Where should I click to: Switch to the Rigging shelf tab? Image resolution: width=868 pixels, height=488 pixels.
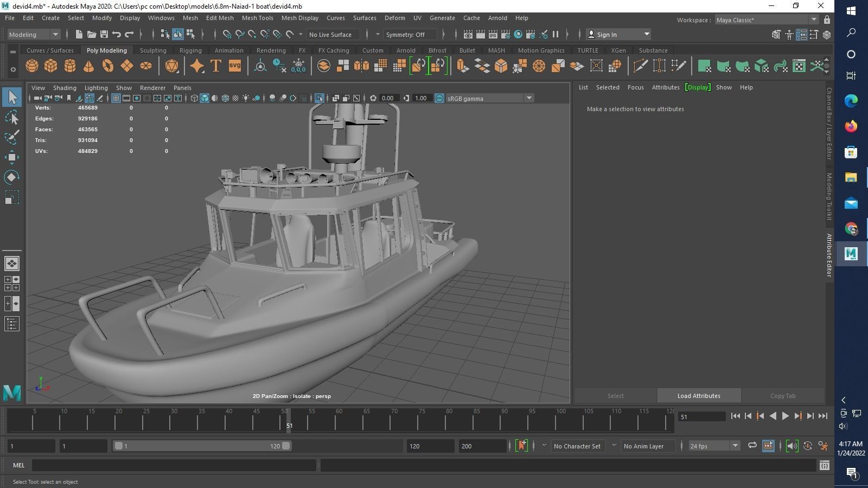point(190,50)
